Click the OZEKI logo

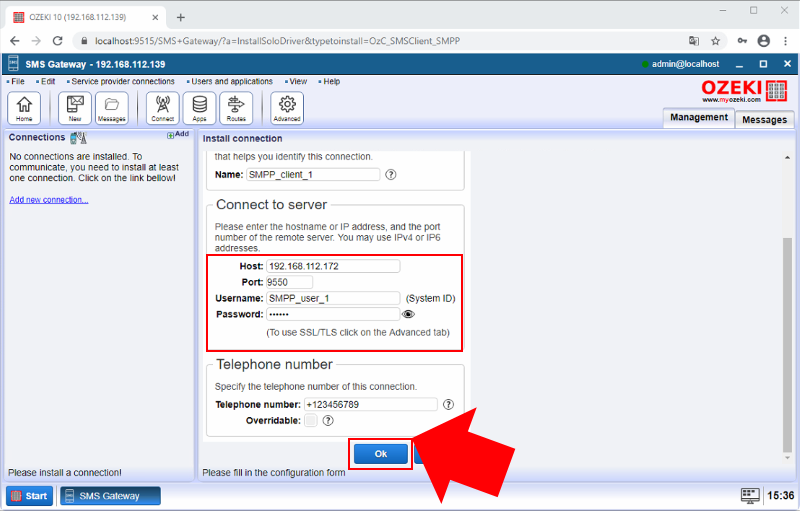[x=744, y=91]
